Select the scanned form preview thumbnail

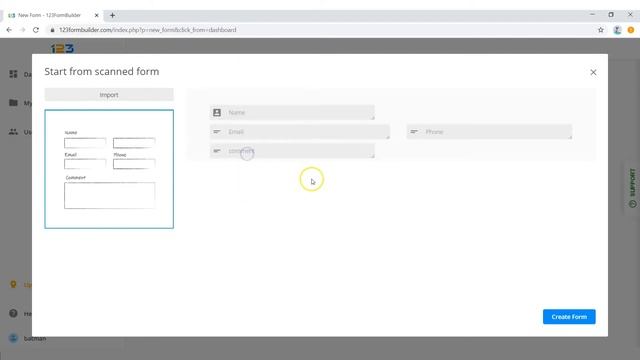coord(109,169)
